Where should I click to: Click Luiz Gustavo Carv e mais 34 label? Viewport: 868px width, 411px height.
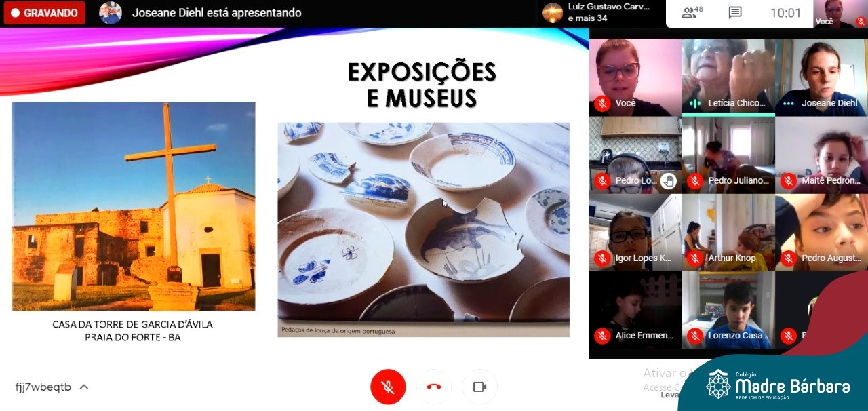click(608, 13)
